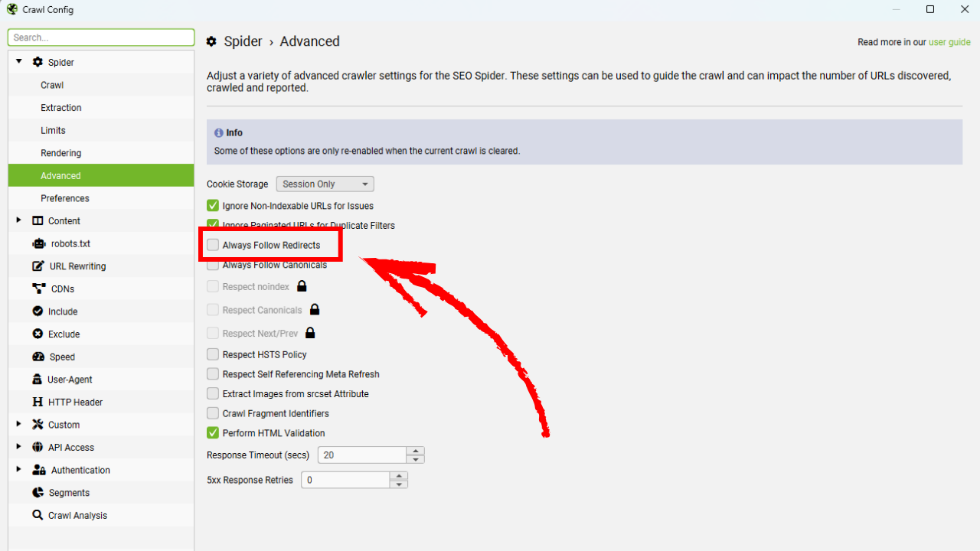The width and height of the screenshot is (980, 551).
Task: Open the user guide link
Action: click(x=949, y=42)
